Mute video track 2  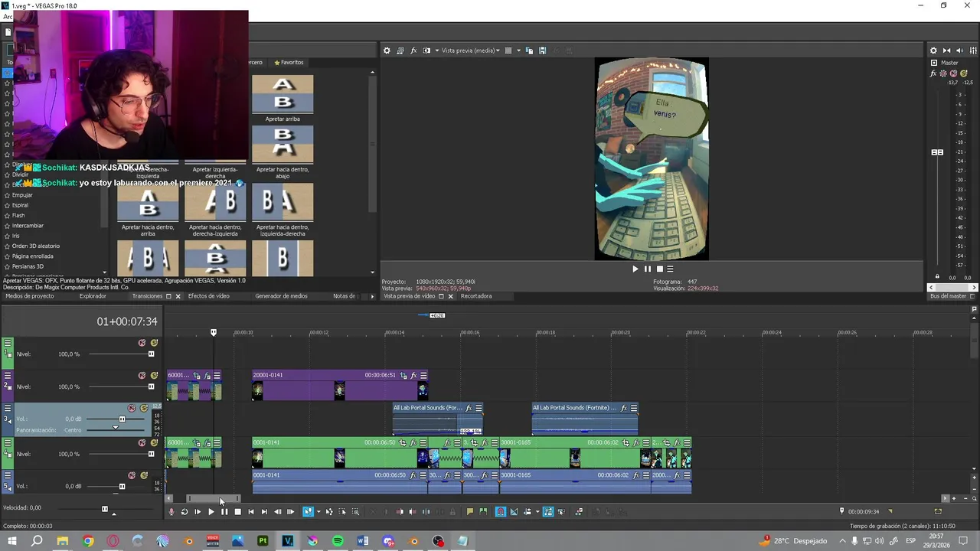coord(142,376)
